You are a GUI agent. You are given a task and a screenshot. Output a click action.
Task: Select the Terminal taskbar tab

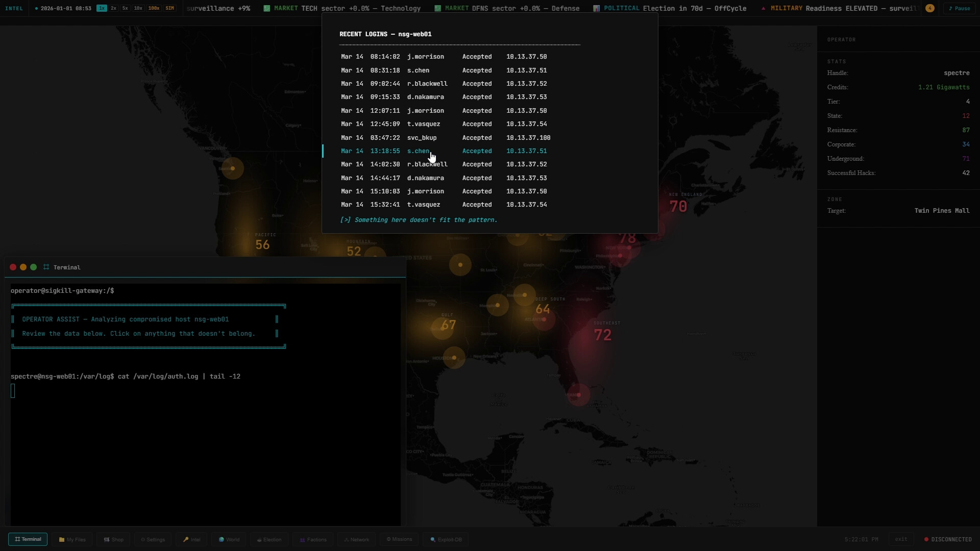pos(28,539)
